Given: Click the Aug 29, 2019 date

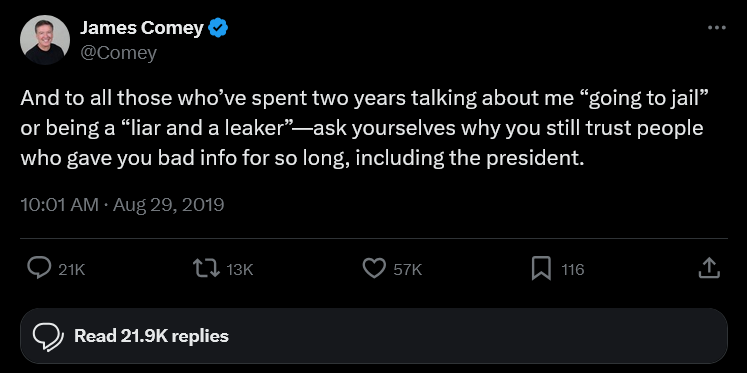Looking at the screenshot, I should tap(168, 205).
